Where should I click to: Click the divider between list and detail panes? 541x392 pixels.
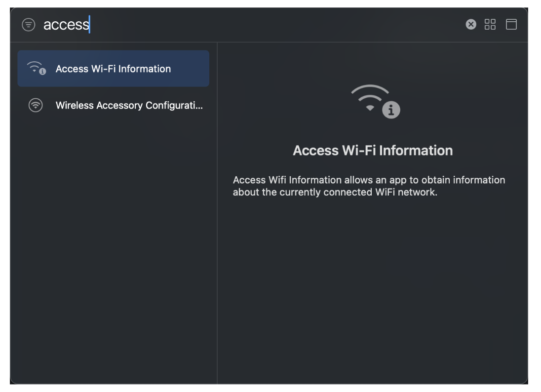(217, 212)
